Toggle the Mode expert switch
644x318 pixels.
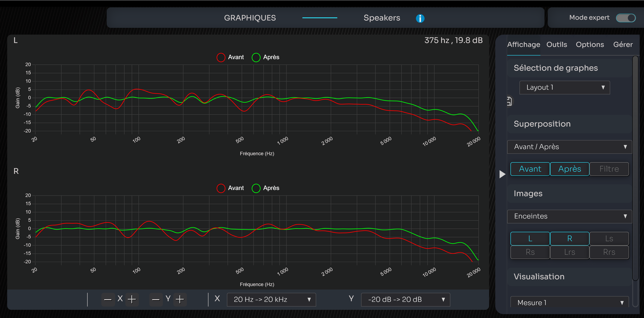pos(626,18)
